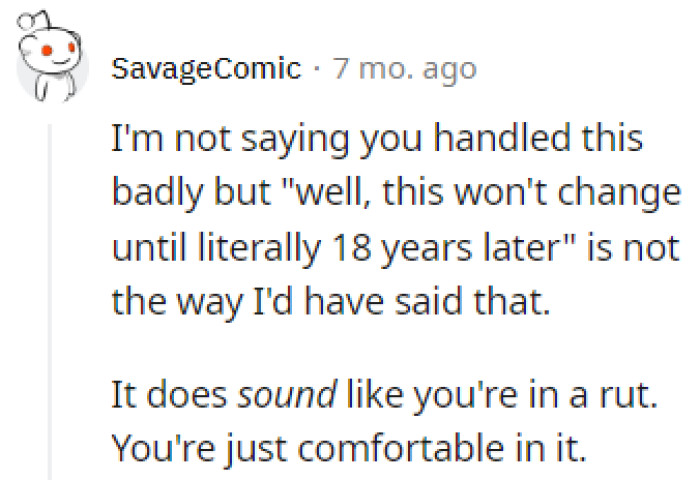
Task: Open the SavageComic user profile link
Action: coord(206,69)
